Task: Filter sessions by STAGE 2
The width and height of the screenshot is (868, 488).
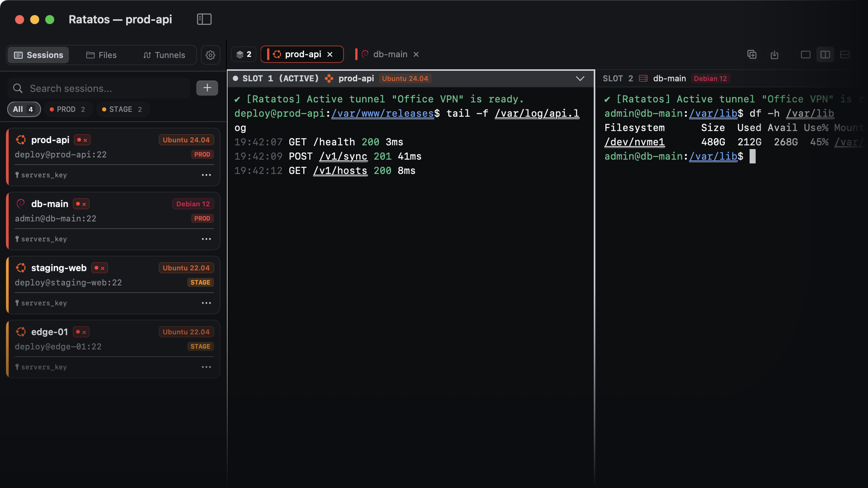Action: click(122, 109)
